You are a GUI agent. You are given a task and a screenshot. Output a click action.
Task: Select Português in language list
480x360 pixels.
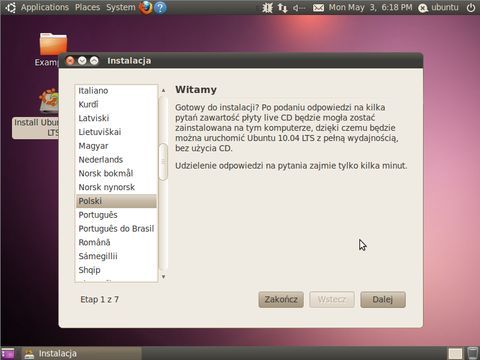pyautogui.click(x=116, y=215)
